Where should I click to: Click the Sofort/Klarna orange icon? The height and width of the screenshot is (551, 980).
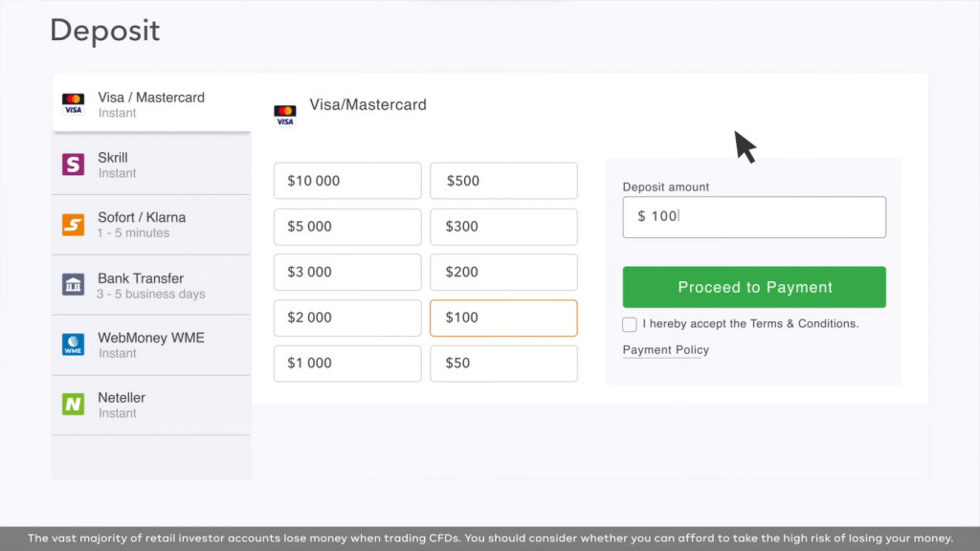(74, 224)
